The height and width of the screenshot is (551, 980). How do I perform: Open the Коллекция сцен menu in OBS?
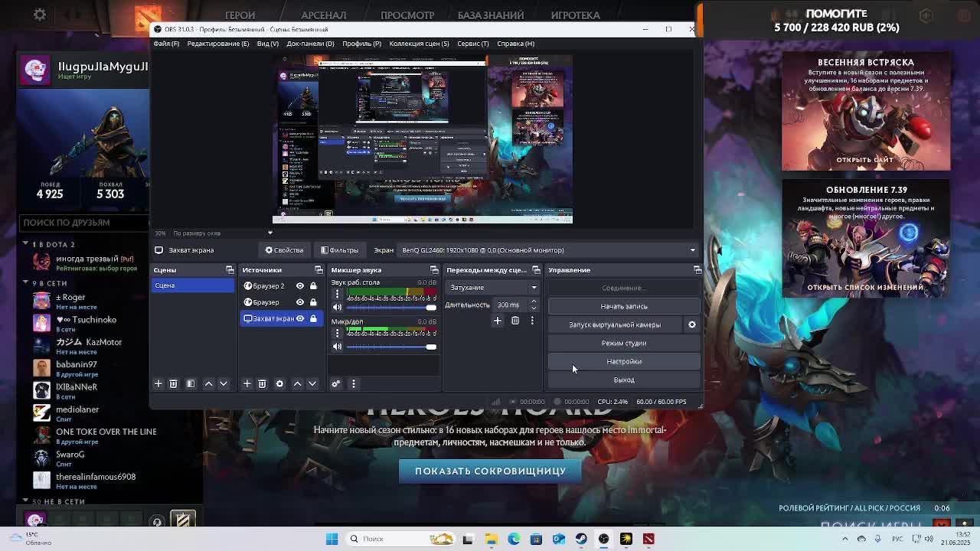point(419,44)
